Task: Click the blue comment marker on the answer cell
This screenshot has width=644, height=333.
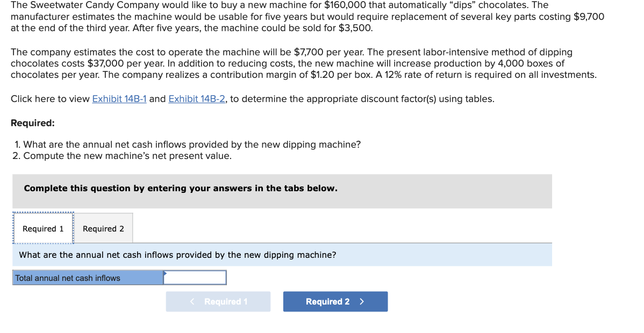Action: (165, 273)
